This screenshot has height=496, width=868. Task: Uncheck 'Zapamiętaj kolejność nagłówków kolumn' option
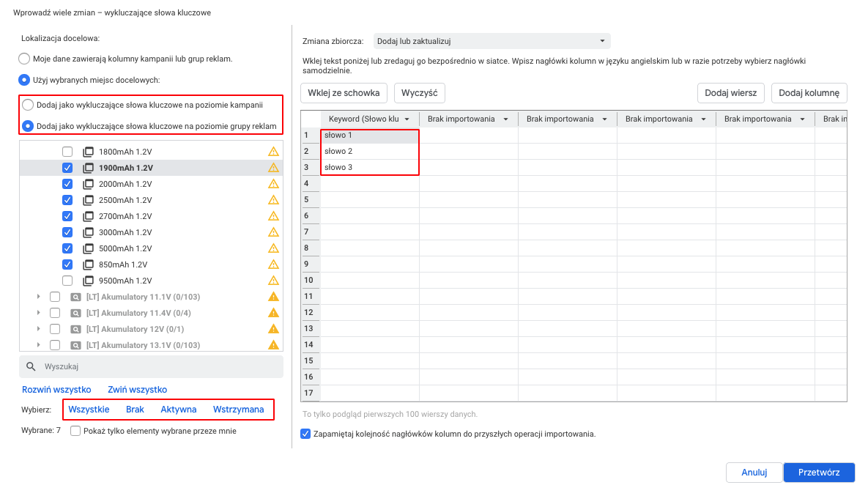click(305, 434)
